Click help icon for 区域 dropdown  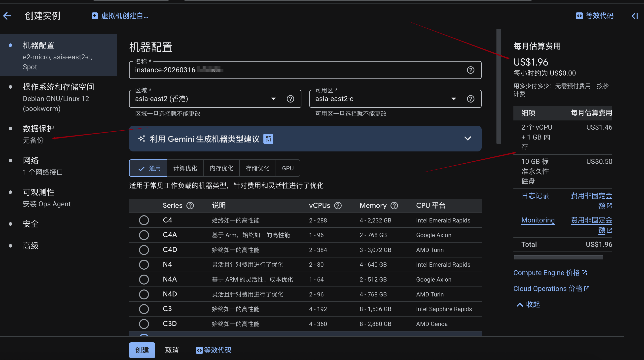290,99
